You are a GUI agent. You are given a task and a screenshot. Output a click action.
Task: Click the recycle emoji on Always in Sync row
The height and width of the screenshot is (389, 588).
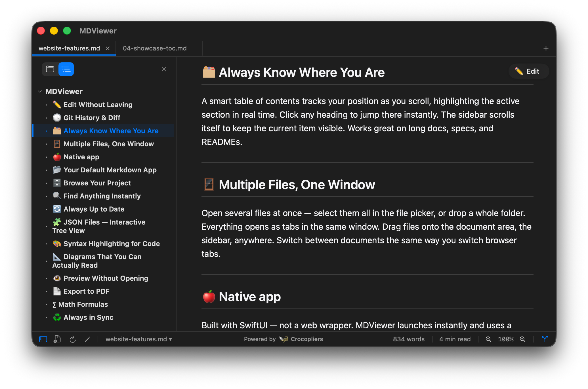click(57, 317)
